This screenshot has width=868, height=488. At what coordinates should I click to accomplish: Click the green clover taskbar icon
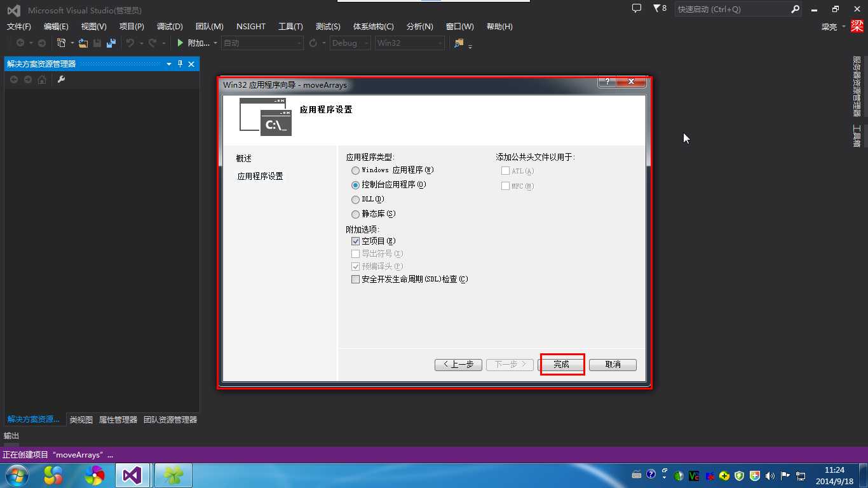(x=173, y=475)
